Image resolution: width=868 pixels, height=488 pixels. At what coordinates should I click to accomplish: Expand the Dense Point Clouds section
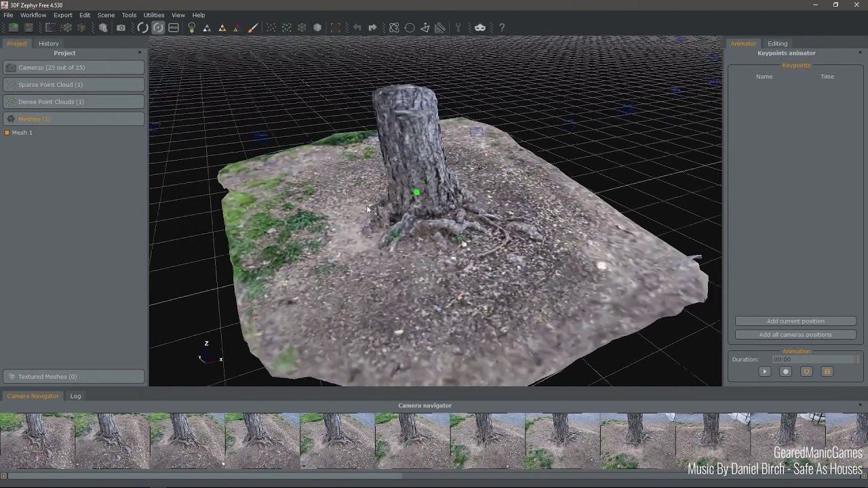[73, 102]
